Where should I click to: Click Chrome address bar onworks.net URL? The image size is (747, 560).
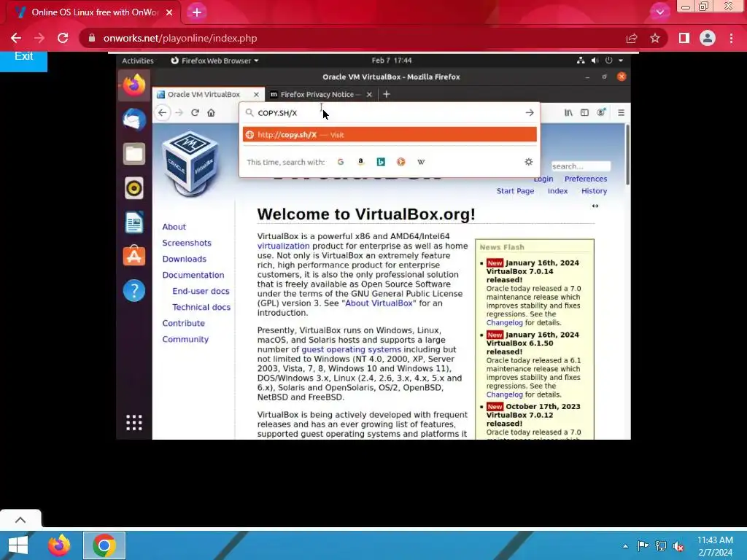[x=180, y=38]
